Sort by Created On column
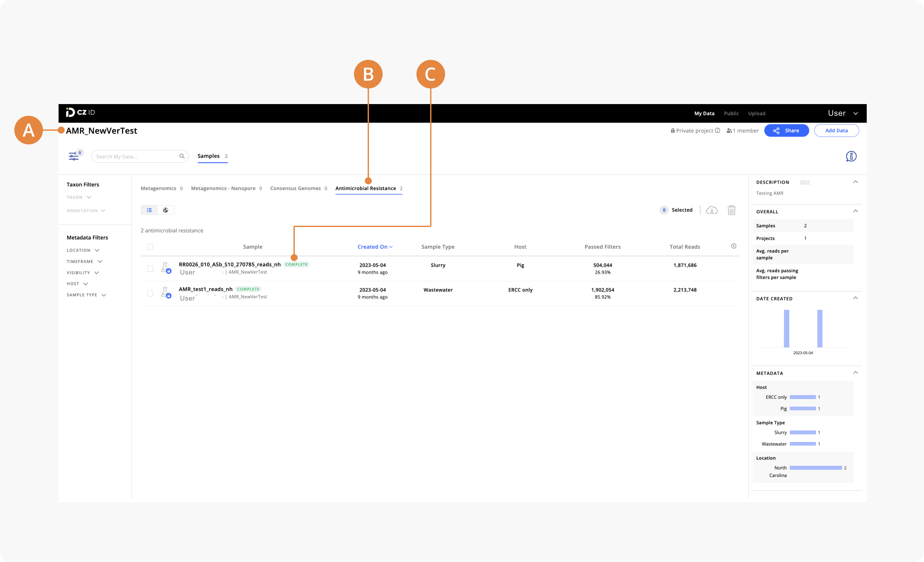The height and width of the screenshot is (562, 924). [375, 247]
